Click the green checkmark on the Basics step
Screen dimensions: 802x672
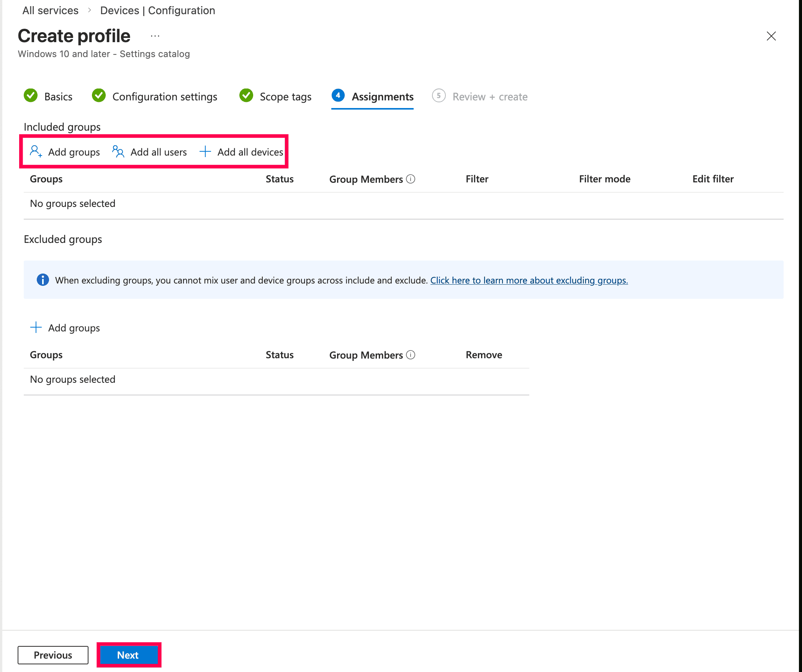coord(31,96)
